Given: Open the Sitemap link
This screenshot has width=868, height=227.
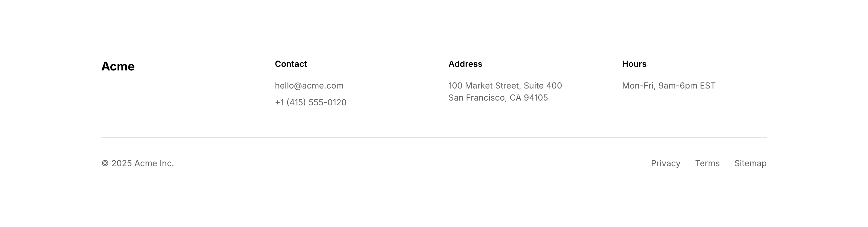Looking at the screenshot, I should pos(750,163).
